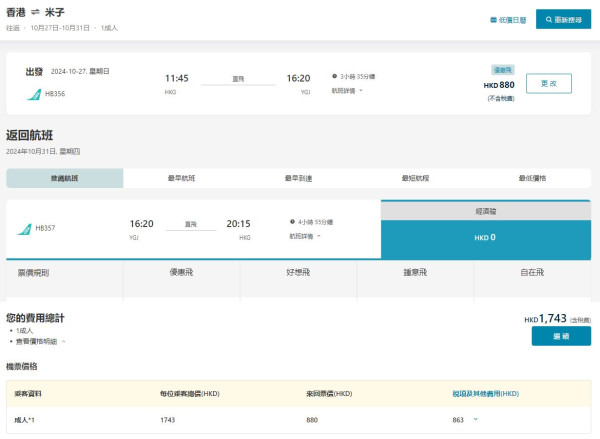Click the clock icon beside 3小時35分鐘
The height and width of the screenshot is (439, 600).
point(335,76)
